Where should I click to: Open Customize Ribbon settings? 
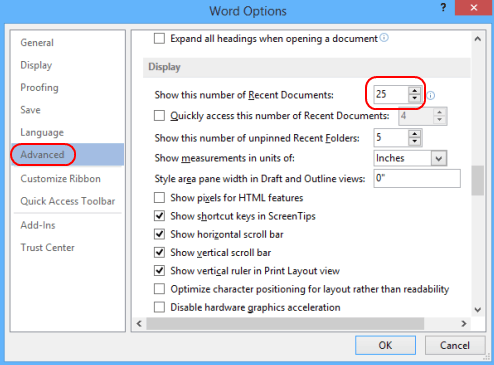[68, 179]
